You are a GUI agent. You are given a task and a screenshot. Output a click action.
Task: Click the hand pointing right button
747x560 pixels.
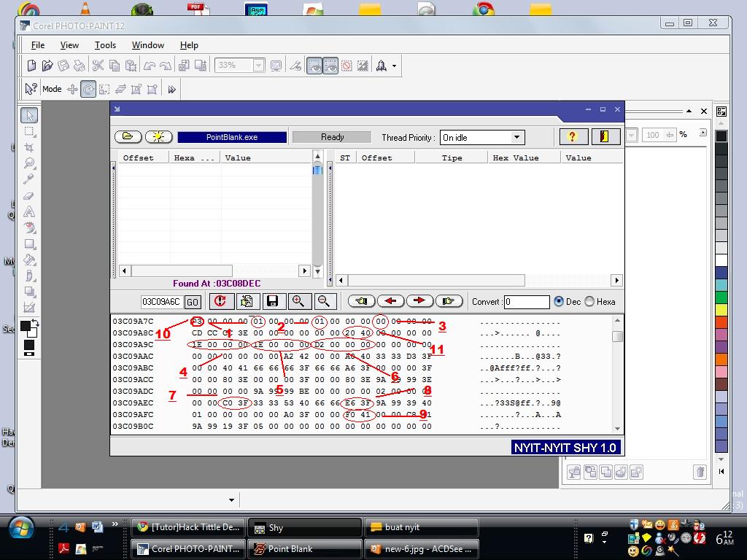pos(449,301)
